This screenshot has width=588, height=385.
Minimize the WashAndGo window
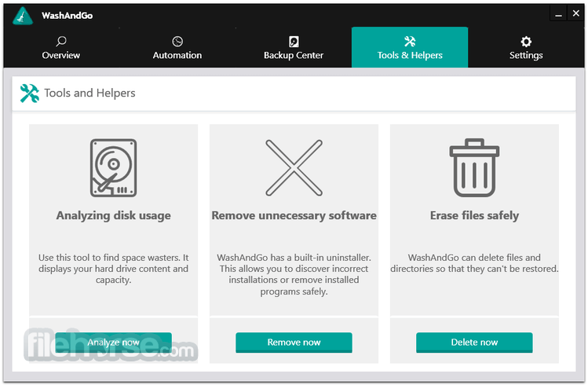click(x=558, y=14)
